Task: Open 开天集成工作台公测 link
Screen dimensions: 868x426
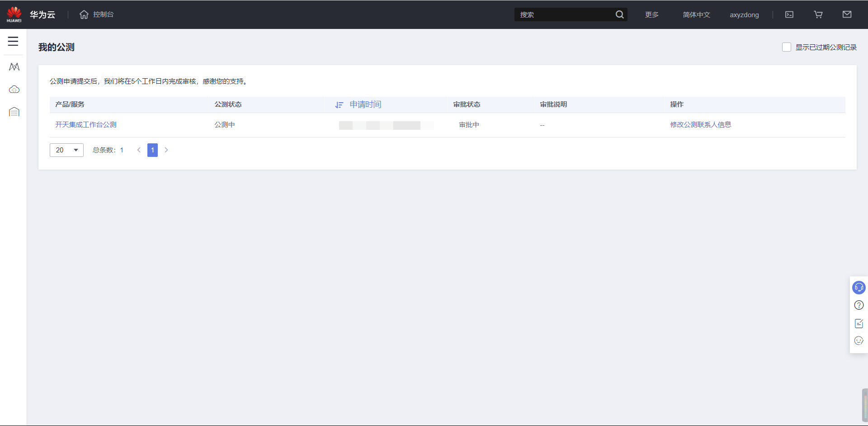Action: (x=86, y=124)
